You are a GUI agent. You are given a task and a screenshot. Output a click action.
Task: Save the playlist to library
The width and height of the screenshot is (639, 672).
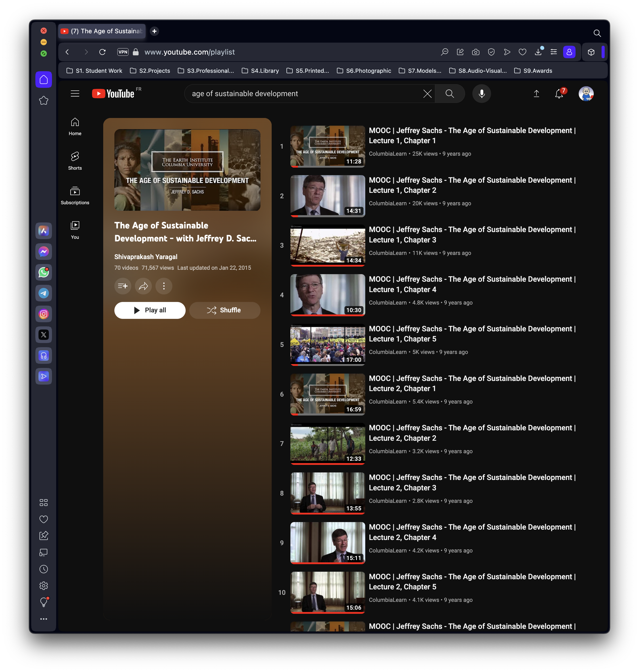click(123, 286)
